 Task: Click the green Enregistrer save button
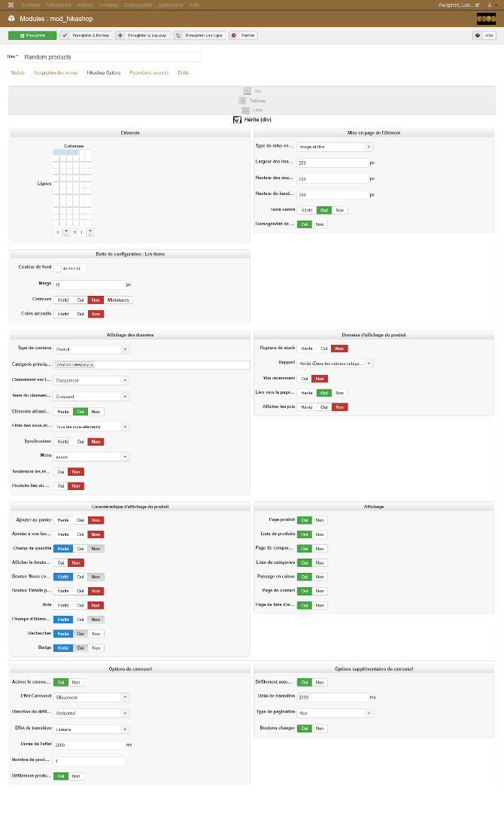(x=32, y=35)
